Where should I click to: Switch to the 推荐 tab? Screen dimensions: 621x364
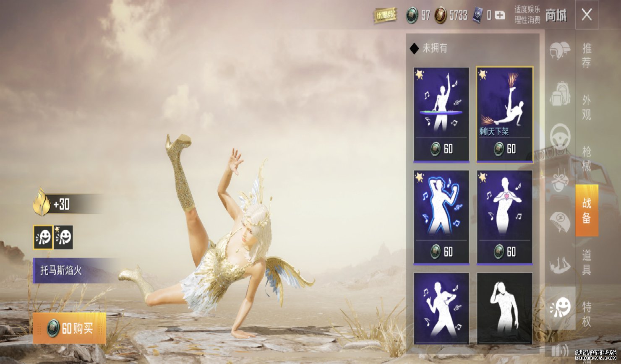point(587,55)
